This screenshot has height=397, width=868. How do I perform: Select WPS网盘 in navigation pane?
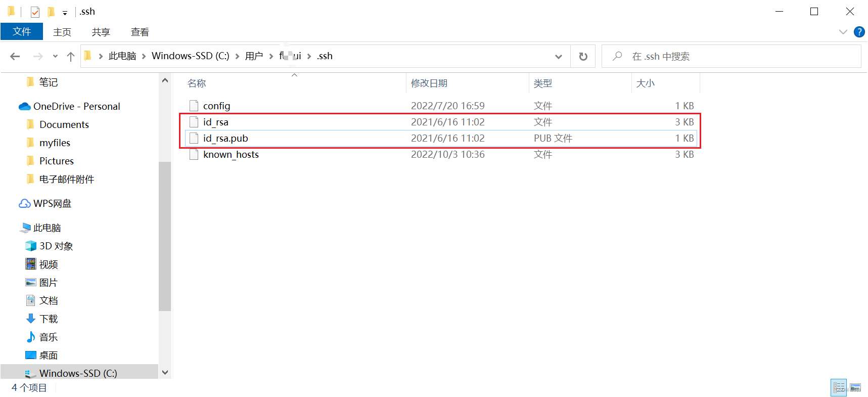coord(53,203)
